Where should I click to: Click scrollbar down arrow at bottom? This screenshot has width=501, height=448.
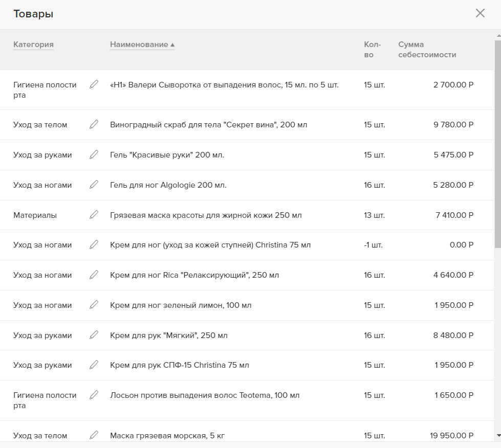click(x=498, y=436)
